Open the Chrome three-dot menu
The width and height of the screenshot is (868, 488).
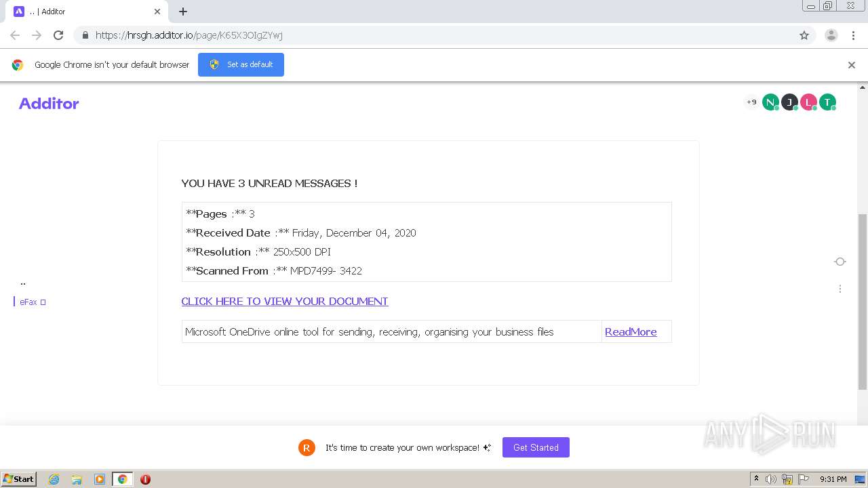(x=853, y=35)
